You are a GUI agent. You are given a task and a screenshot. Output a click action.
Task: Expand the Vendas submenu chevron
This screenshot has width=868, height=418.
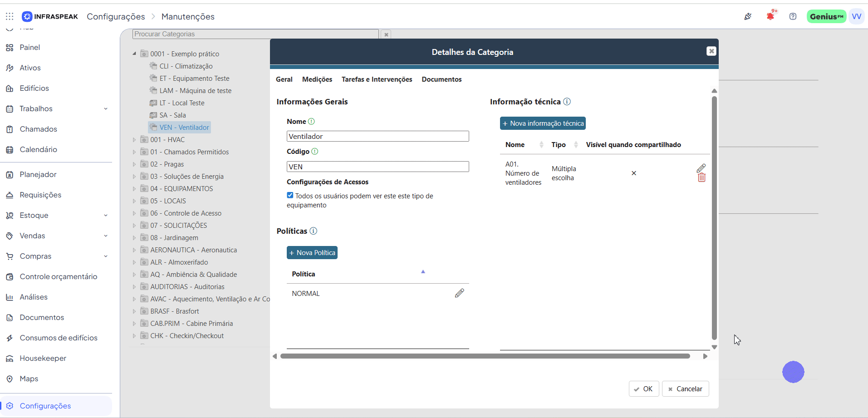[106, 236]
